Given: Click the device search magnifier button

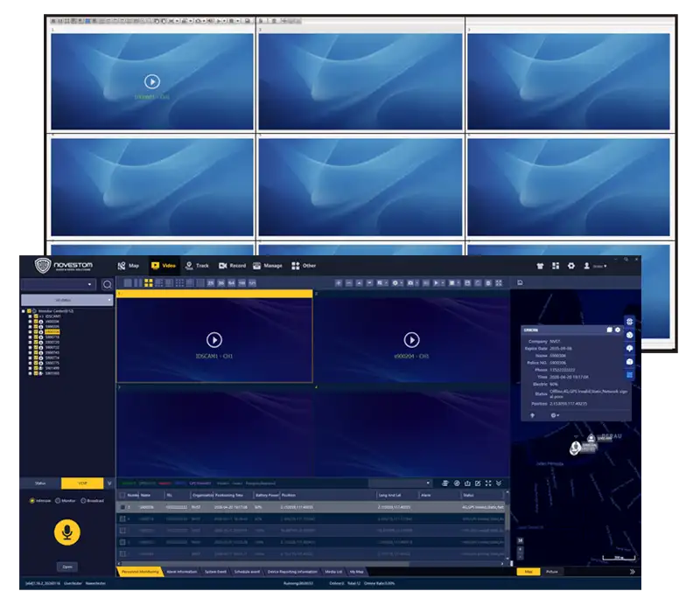Looking at the screenshot, I should click(107, 285).
